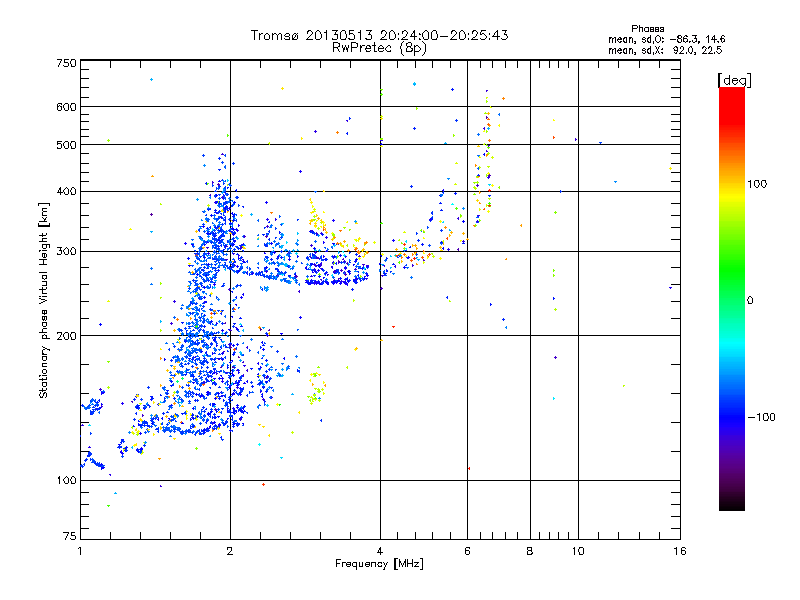Click the 'Frequency [MHz]' axis label
Image resolution: width=800 pixels, height=600 pixels.
(x=379, y=564)
